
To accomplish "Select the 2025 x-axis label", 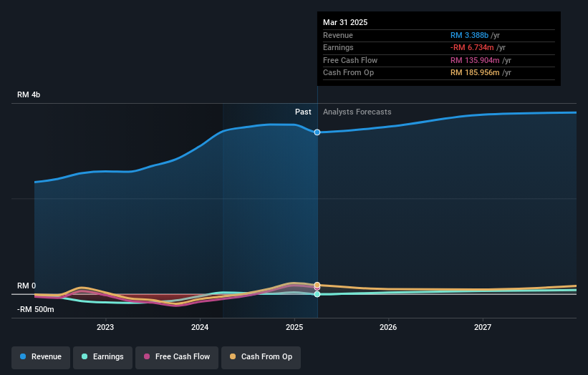I will 294,328.
